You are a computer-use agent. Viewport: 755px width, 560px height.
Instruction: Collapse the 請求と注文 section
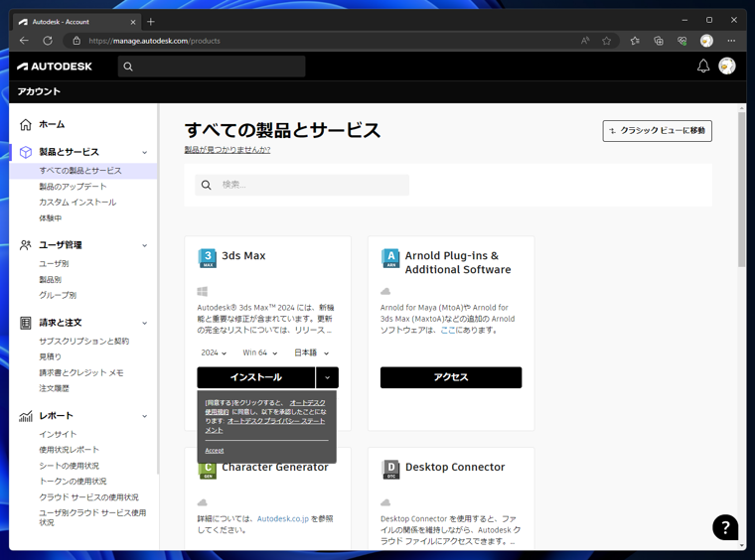point(144,324)
